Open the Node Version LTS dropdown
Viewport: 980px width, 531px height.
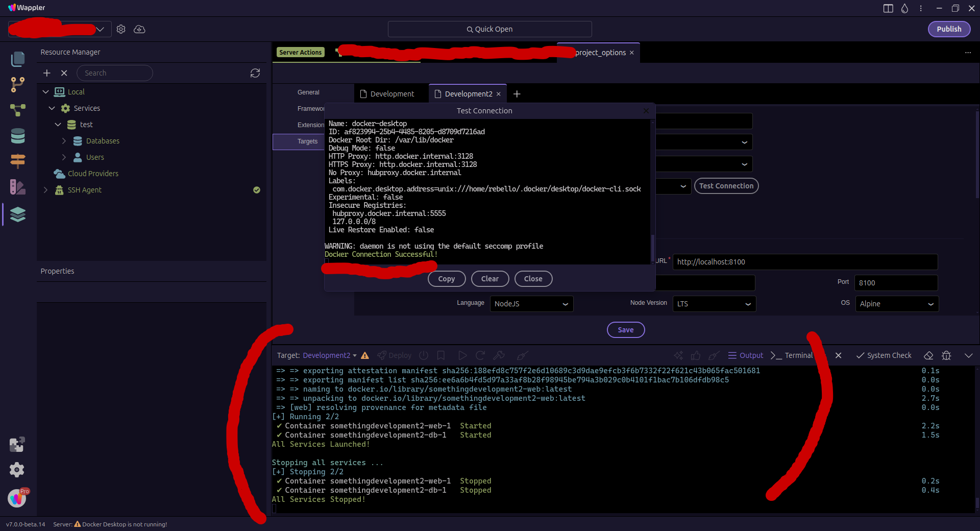point(714,304)
